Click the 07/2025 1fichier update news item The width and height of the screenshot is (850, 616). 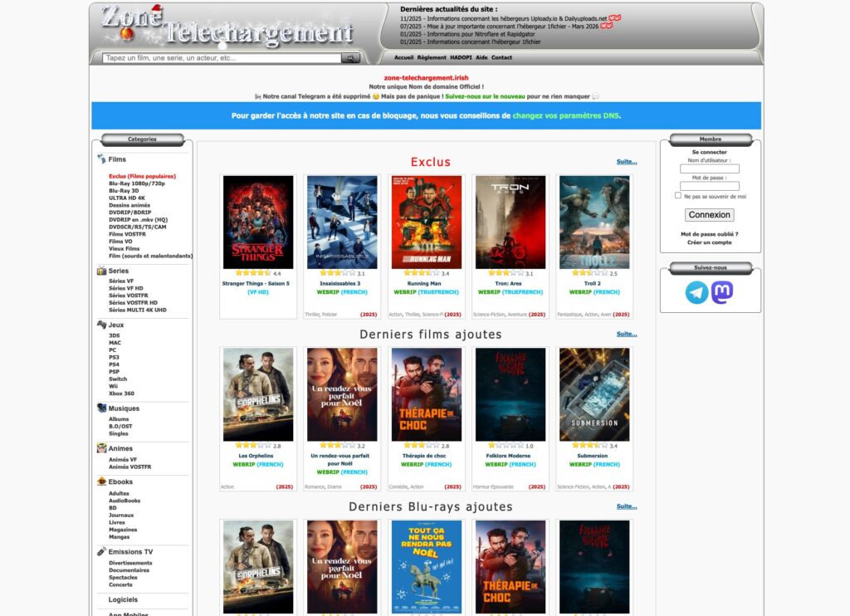(x=499, y=26)
